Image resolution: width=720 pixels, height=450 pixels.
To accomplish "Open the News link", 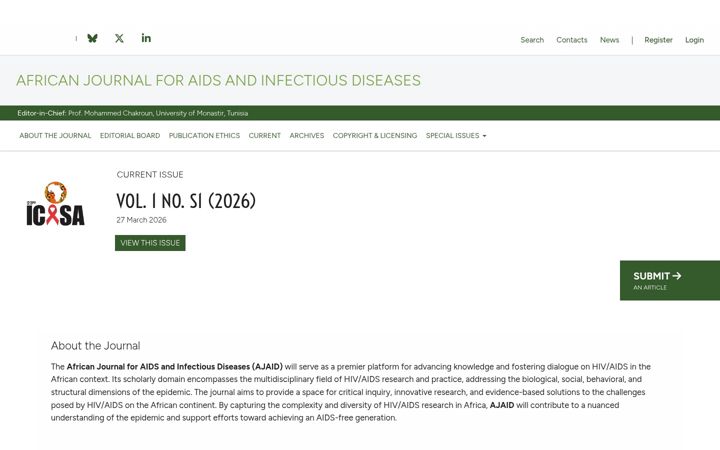I will pyautogui.click(x=609, y=40).
